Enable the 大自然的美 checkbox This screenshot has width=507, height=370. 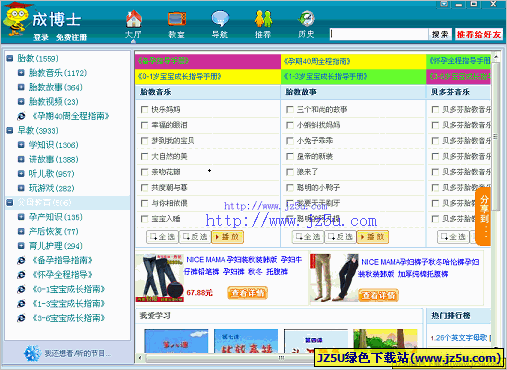tap(144, 156)
